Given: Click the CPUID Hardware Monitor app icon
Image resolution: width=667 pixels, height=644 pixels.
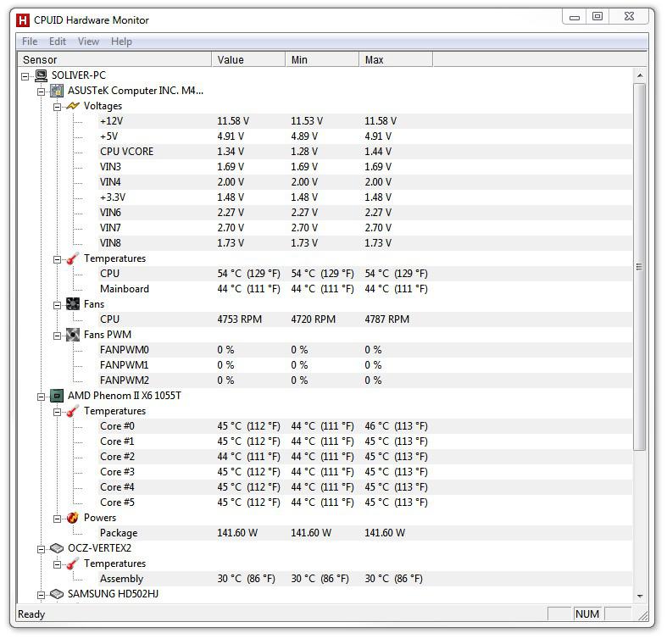Looking at the screenshot, I should point(23,20).
